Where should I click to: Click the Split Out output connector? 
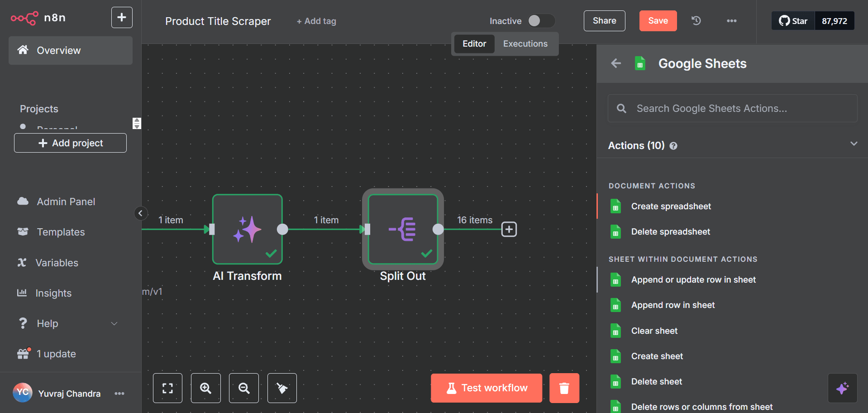(438, 230)
